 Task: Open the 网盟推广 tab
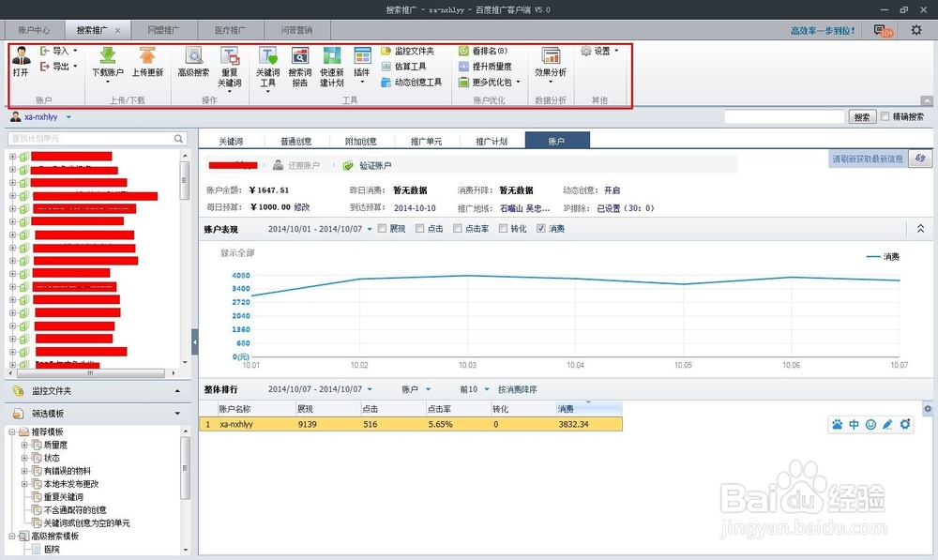(165, 29)
